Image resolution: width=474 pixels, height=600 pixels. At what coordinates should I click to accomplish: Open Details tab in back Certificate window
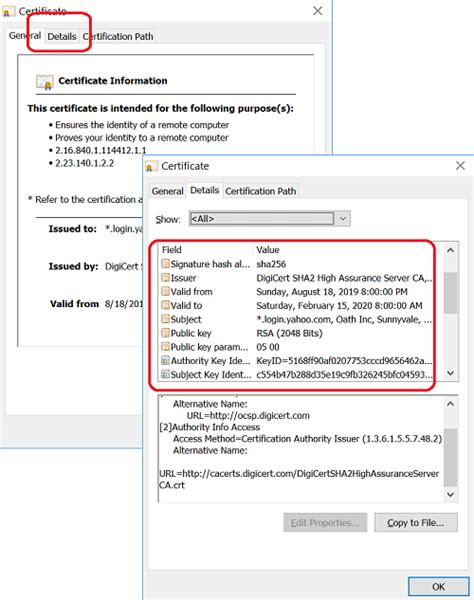point(62,37)
